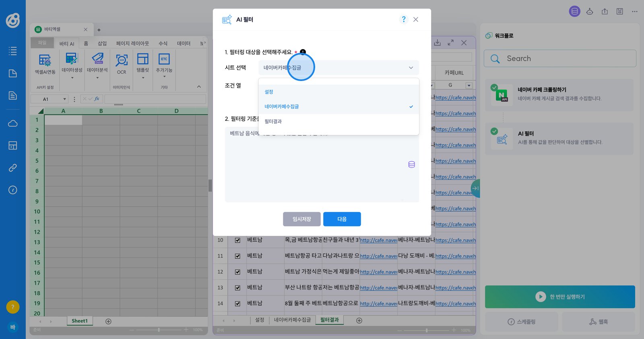
Task: Click the filtering criteria text area
Action: point(322,164)
